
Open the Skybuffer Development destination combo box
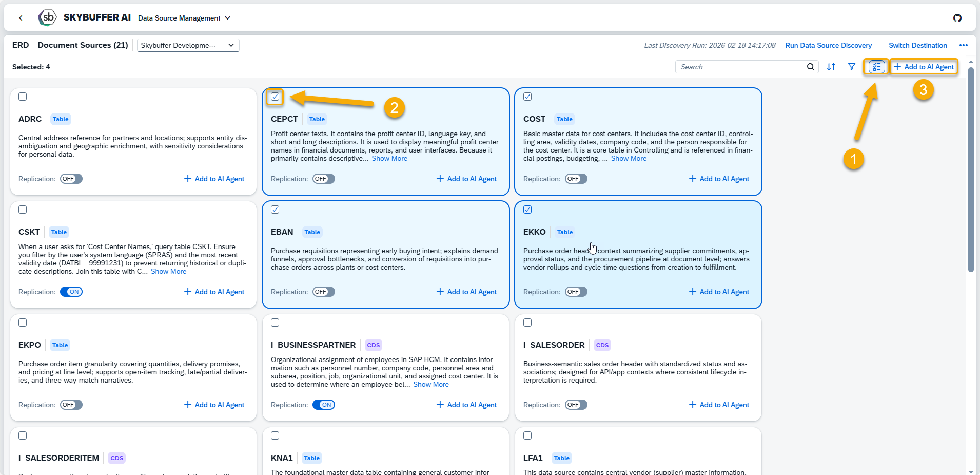(x=188, y=45)
